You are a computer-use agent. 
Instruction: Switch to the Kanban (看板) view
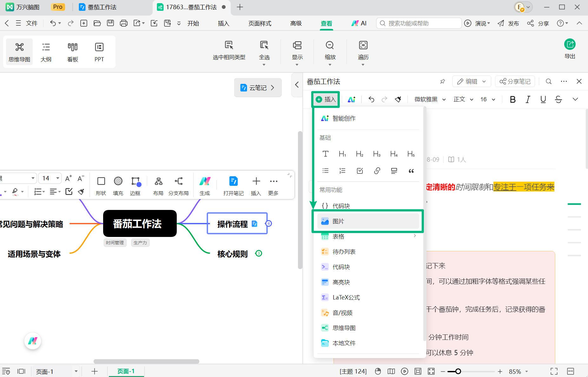73,52
